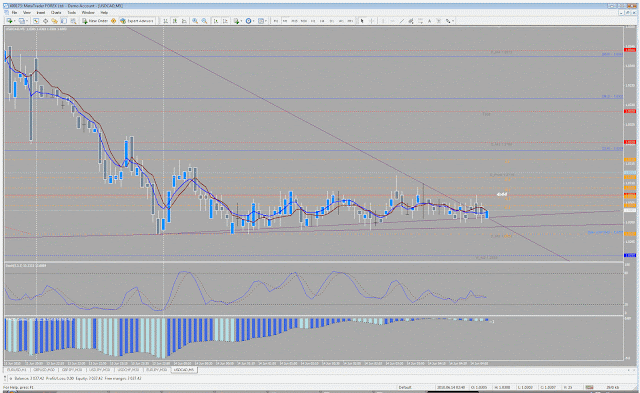Expand the Periods dropdown arrow

pyautogui.click(x=253, y=21)
